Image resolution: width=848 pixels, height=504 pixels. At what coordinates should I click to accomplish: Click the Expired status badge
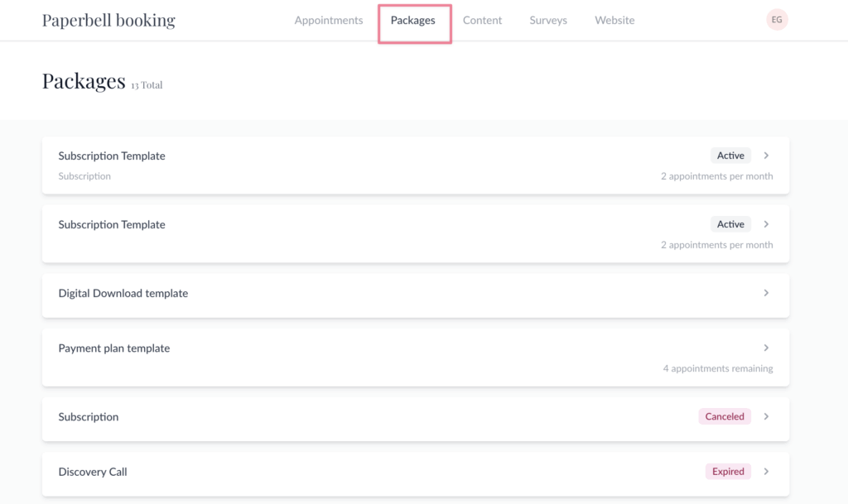coord(728,472)
